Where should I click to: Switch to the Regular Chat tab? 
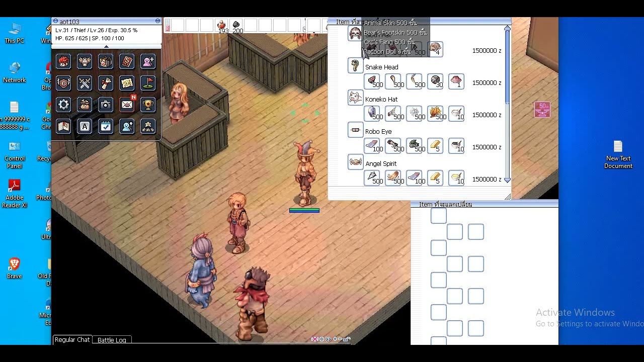[72, 340]
